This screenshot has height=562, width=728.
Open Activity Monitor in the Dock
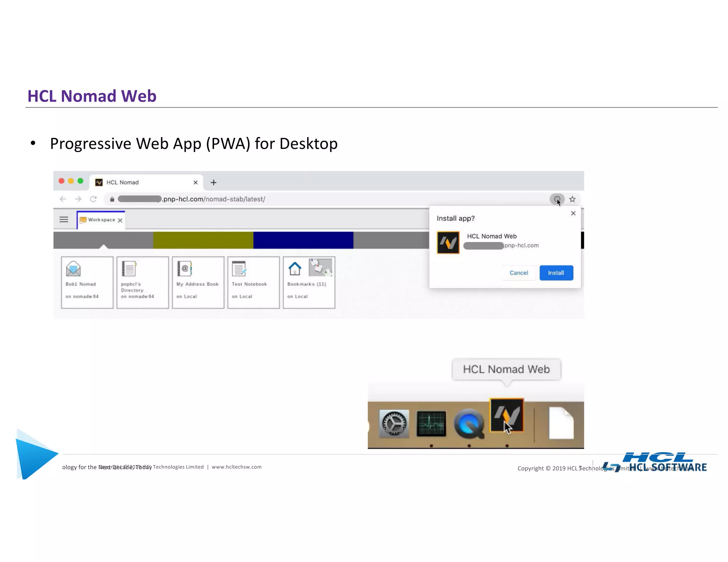coord(431,423)
